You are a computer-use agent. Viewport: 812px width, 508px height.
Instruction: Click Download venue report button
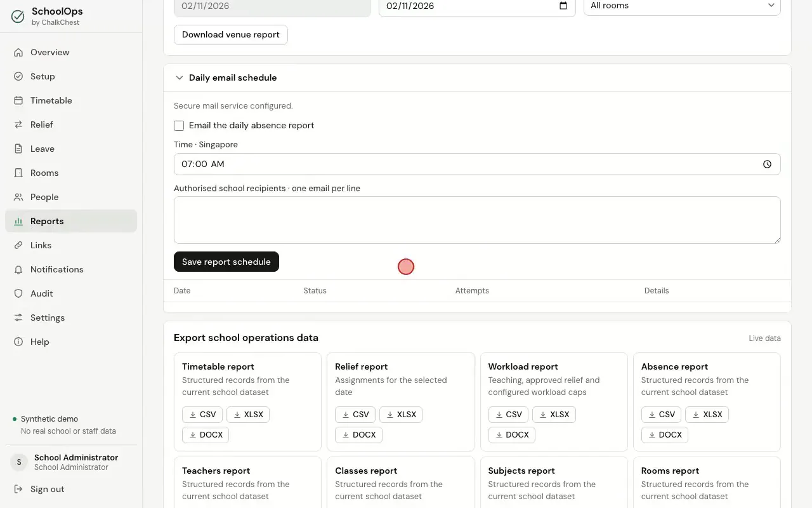(231, 35)
